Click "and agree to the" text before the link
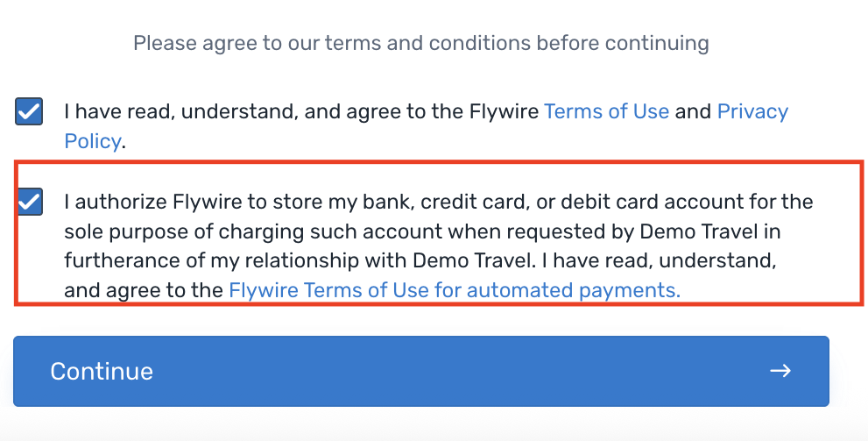This screenshot has height=441, width=868. click(x=144, y=290)
